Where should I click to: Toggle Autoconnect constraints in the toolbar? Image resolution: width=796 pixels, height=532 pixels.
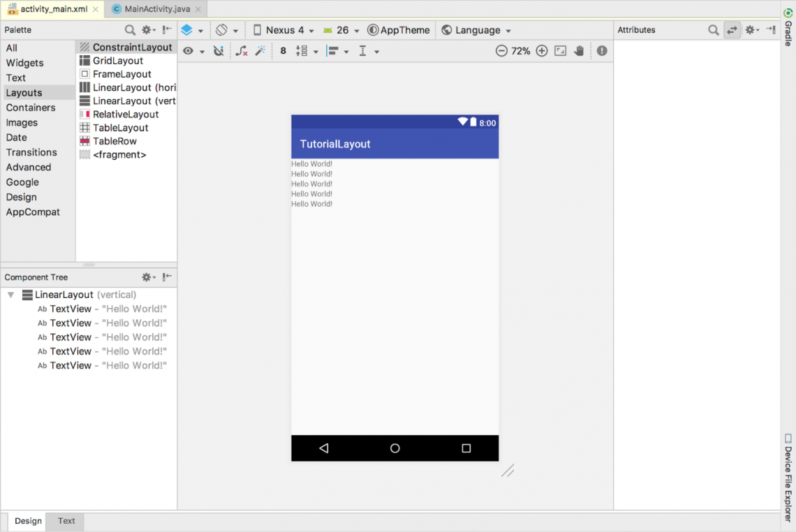point(220,50)
